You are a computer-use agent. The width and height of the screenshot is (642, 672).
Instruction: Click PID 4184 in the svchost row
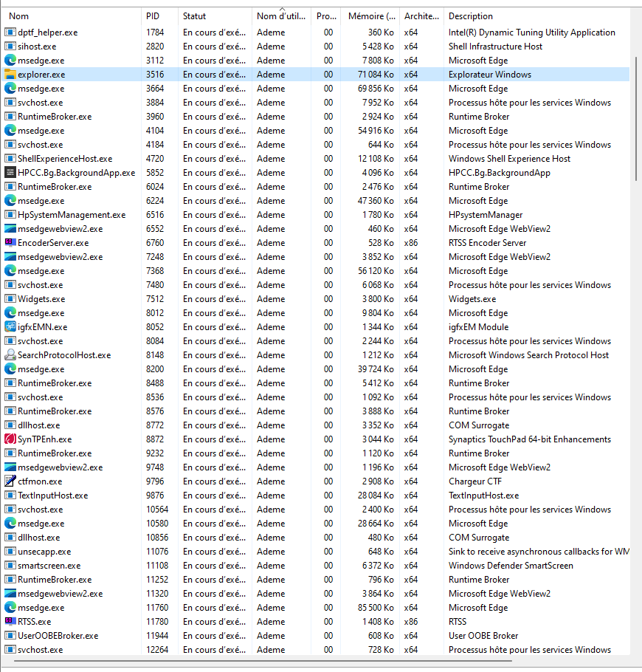point(155,145)
